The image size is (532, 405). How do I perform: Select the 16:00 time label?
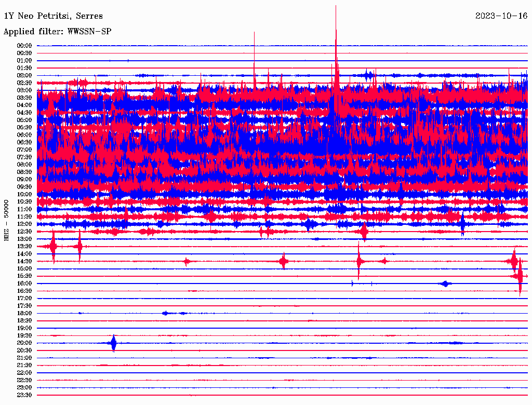[x=25, y=283]
